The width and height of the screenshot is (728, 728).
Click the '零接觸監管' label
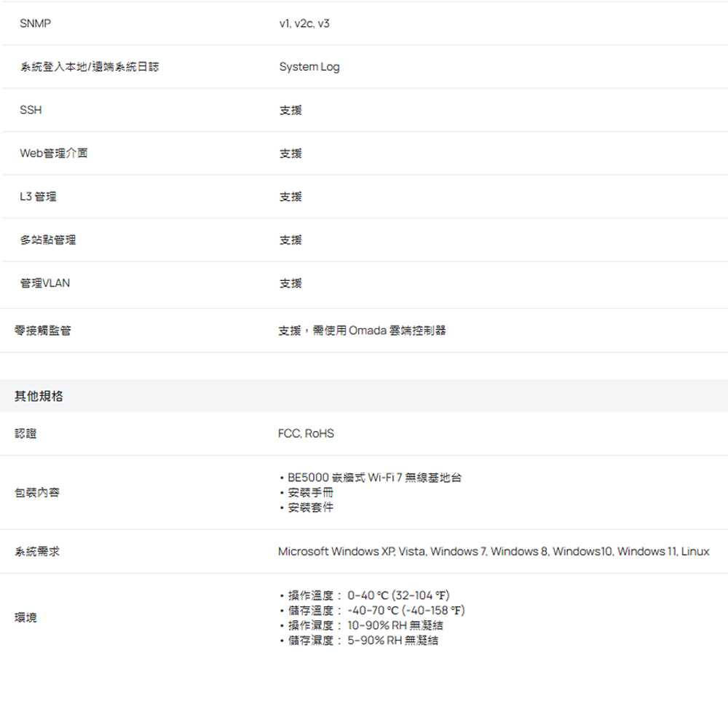click(43, 331)
